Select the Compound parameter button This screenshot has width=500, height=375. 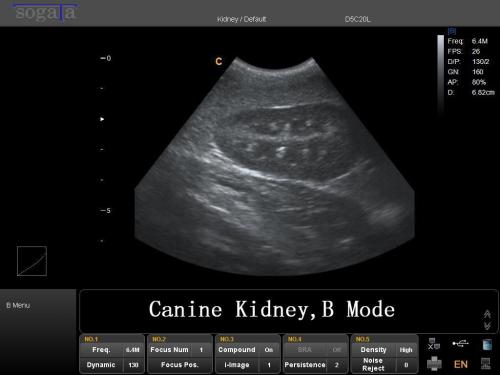tap(237, 350)
